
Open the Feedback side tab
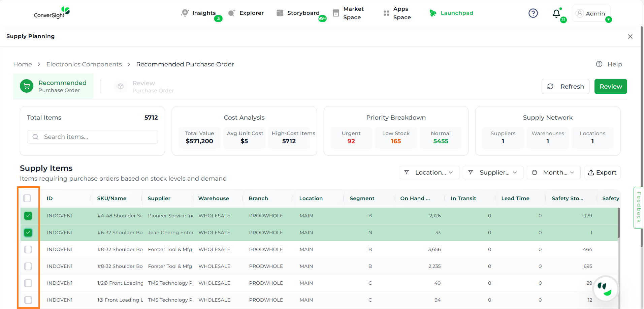pyautogui.click(x=638, y=207)
